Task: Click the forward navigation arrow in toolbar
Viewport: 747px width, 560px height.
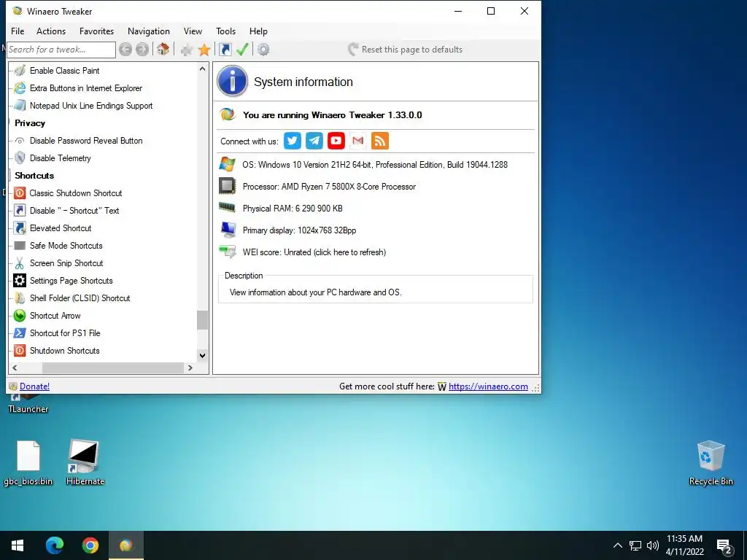Action: click(142, 49)
